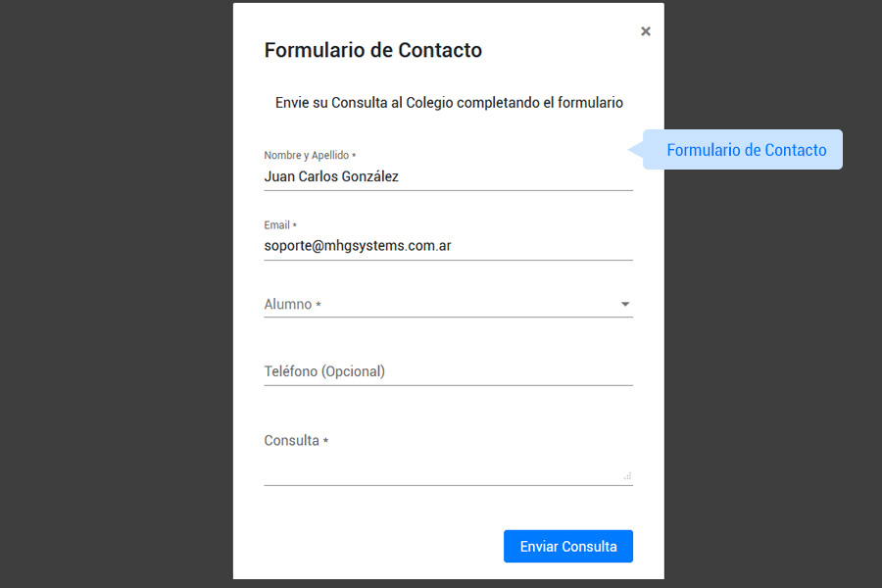The height and width of the screenshot is (588, 882).
Task: Click the Teléfono field underline
Action: 448,385
